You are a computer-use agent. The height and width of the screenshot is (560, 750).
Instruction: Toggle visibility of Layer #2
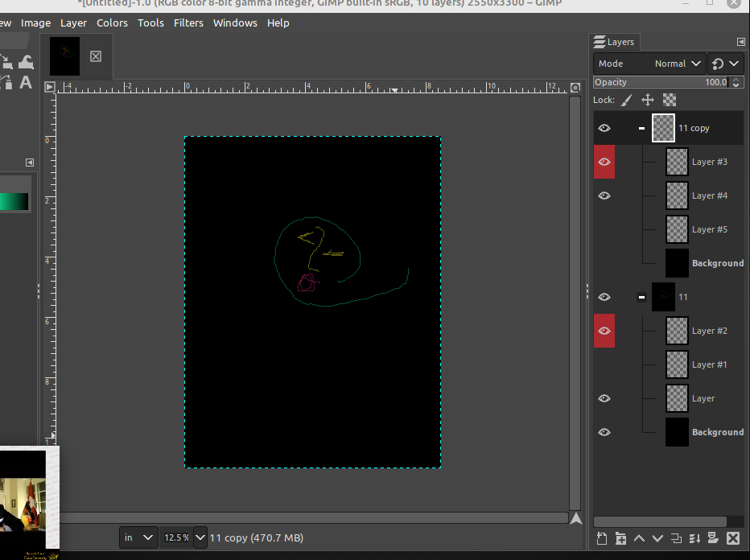(604, 331)
